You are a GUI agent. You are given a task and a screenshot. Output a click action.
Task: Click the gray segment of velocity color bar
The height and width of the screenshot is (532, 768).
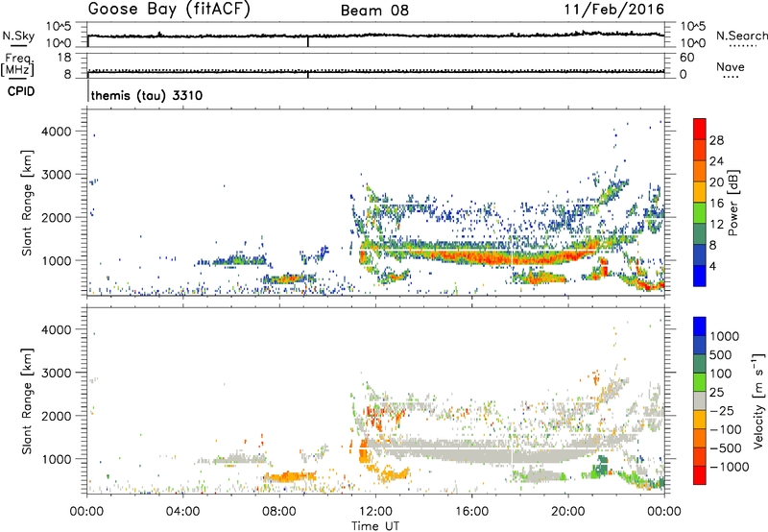[x=700, y=400]
